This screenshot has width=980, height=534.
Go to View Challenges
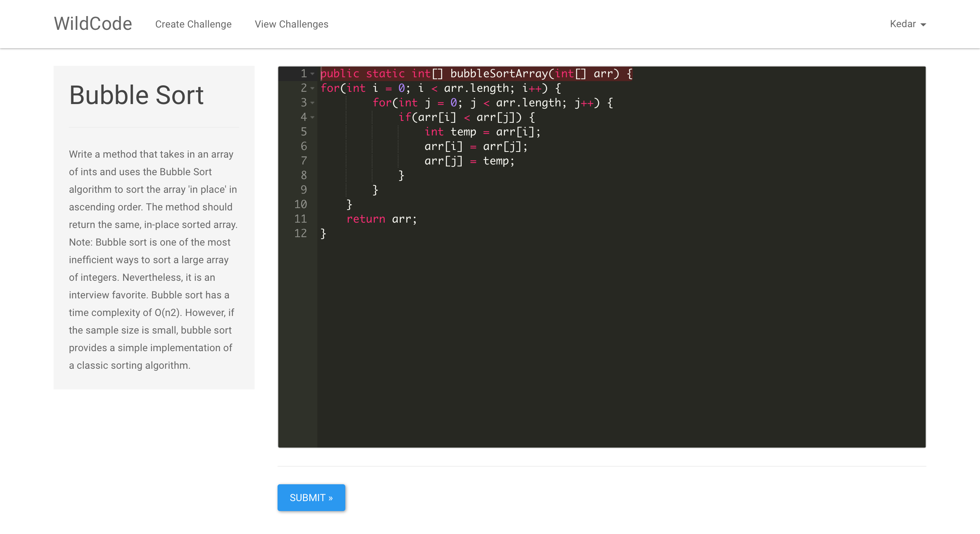pos(291,24)
